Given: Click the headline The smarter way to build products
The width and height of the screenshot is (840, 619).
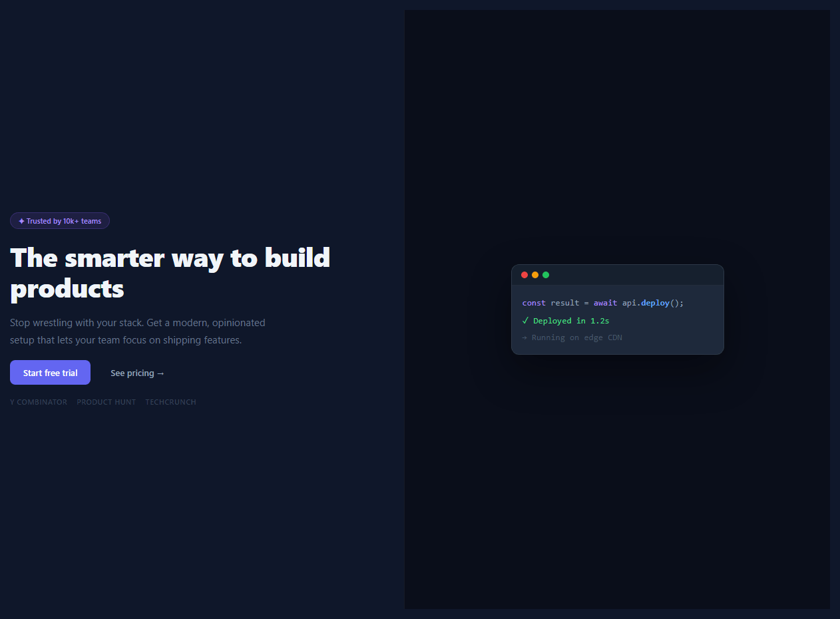Looking at the screenshot, I should click(x=170, y=273).
